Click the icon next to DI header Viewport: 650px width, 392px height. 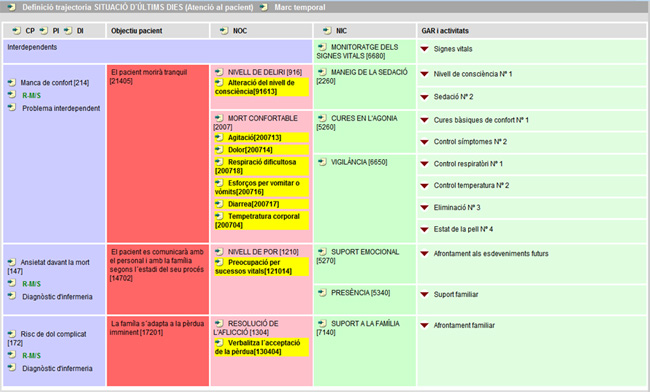(68, 30)
